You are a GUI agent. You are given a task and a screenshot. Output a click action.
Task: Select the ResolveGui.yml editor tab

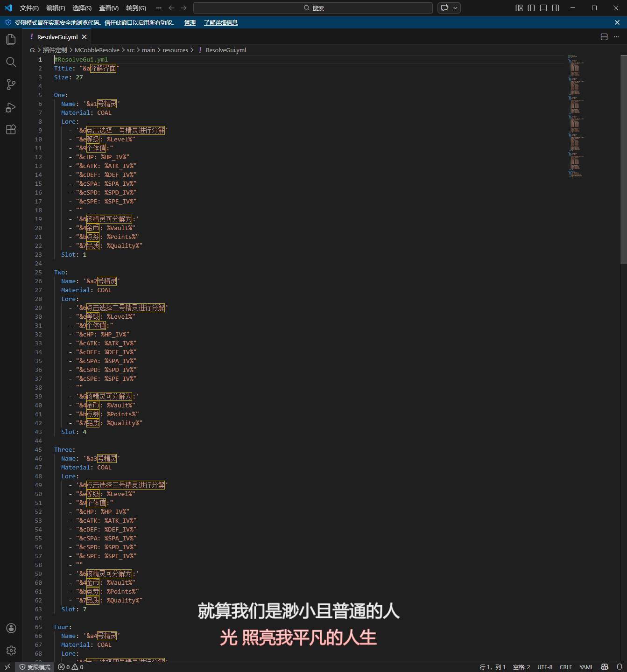tap(57, 37)
